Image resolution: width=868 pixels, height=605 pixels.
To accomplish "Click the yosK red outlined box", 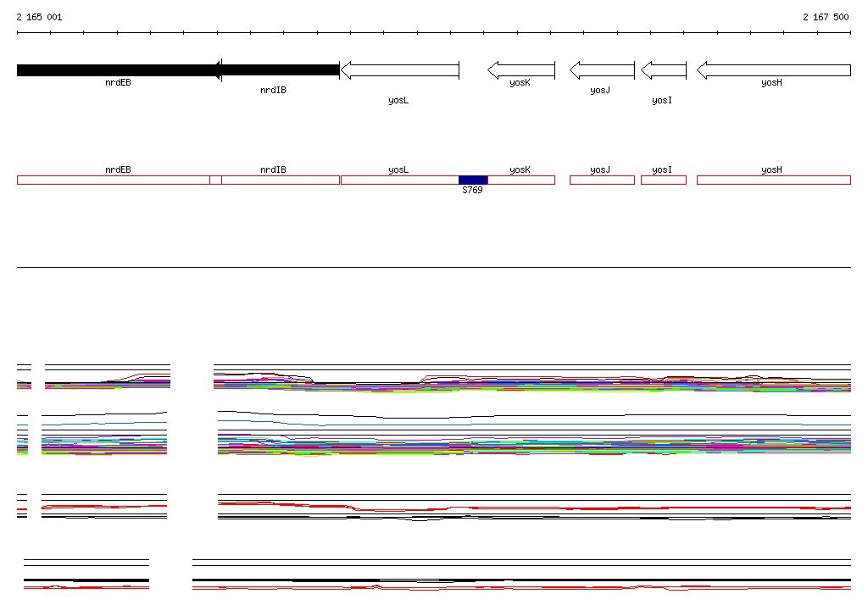I will (521, 180).
